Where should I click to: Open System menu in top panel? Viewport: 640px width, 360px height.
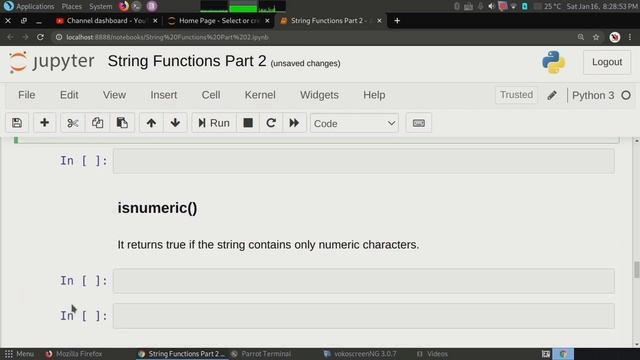100,6
